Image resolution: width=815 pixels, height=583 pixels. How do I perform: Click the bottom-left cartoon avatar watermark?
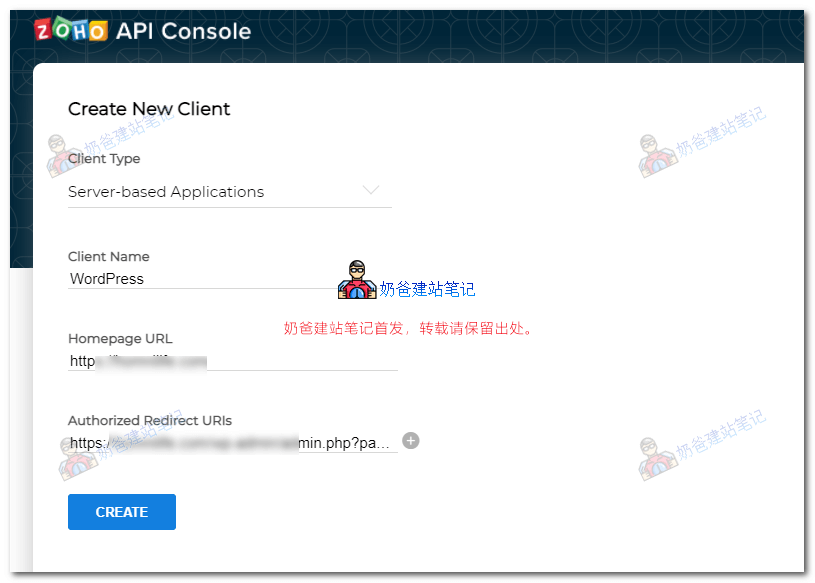(77, 458)
